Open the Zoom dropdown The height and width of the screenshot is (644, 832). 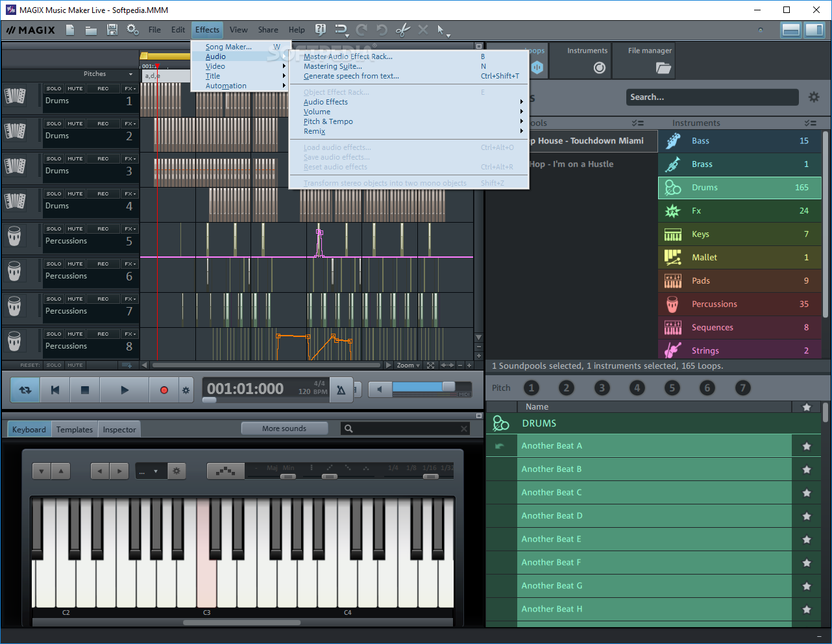tap(408, 365)
